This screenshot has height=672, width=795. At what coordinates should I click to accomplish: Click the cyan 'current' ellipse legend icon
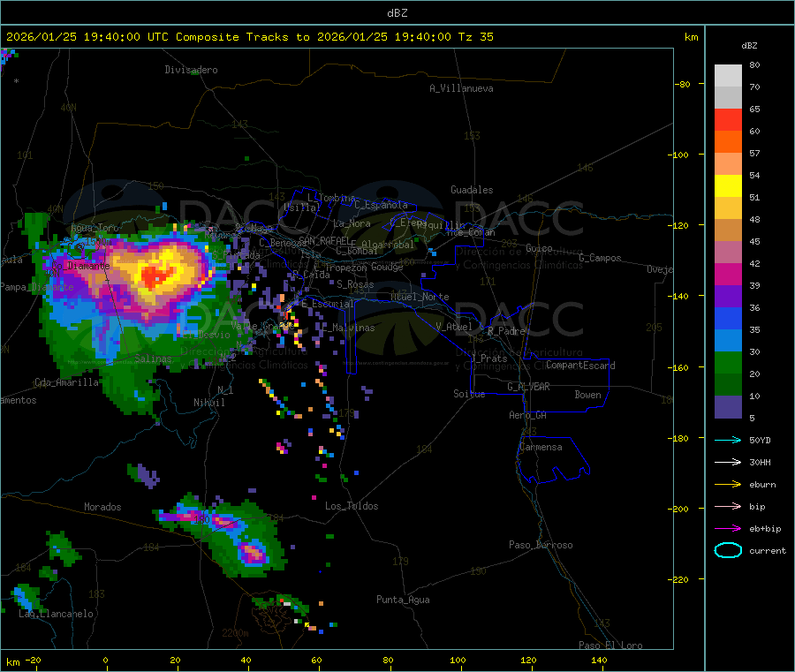(x=728, y=550)
